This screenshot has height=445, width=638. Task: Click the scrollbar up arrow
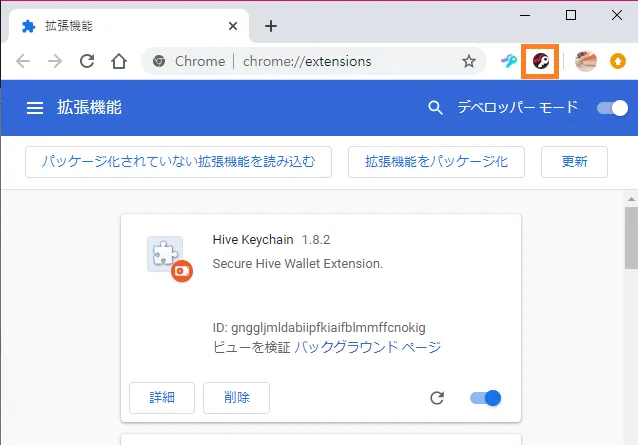(631, 199)
